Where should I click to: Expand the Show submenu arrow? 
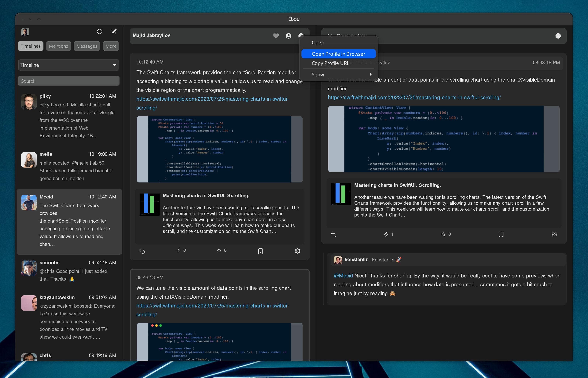(x=371, y=74)
